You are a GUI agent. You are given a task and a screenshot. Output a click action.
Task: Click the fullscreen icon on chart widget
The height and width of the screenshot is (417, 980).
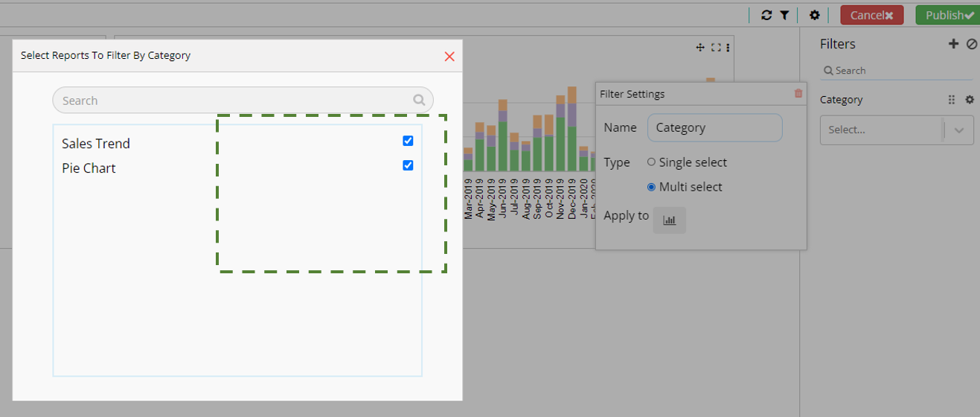coord(716,48)
